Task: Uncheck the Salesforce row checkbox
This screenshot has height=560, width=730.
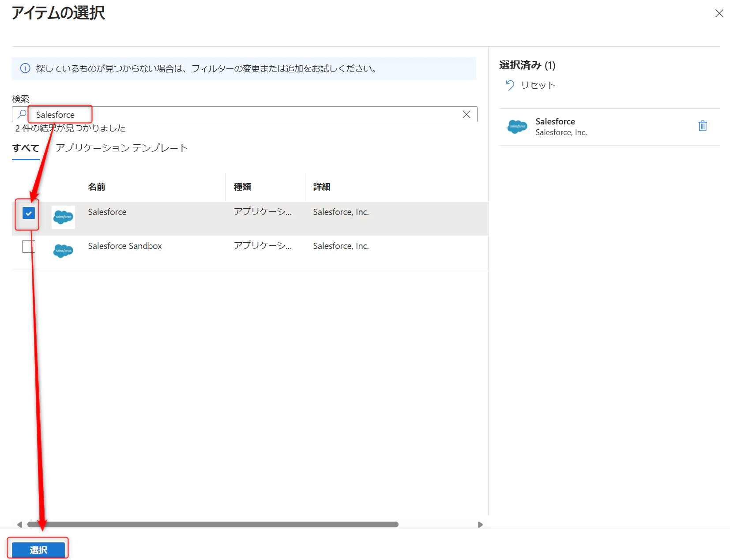Action: (x=29, y=214)
